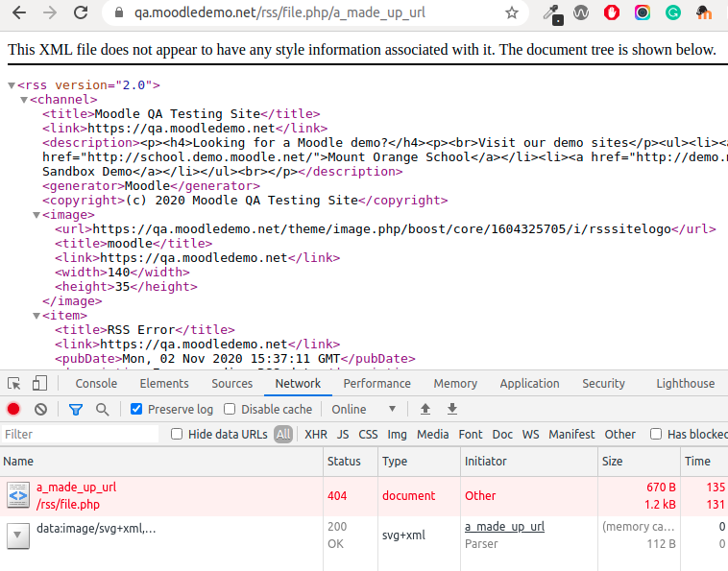Clear the network log
The width and height of the screenshot is (728, 571).
41,409
